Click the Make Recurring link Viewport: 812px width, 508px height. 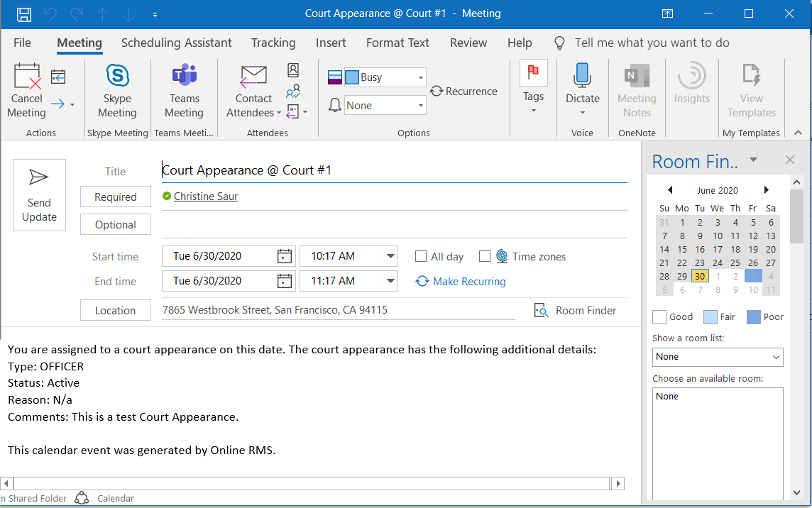pyautogui.click(x=468, y=282)
